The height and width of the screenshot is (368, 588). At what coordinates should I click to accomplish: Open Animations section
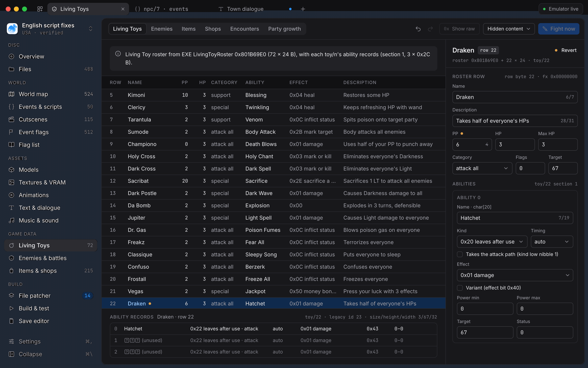tap(51, 195)
